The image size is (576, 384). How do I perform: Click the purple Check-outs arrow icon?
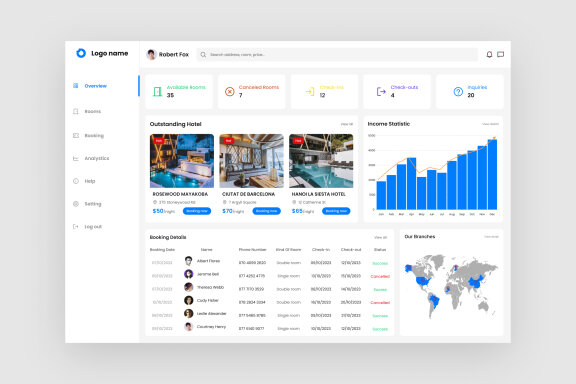381,91
